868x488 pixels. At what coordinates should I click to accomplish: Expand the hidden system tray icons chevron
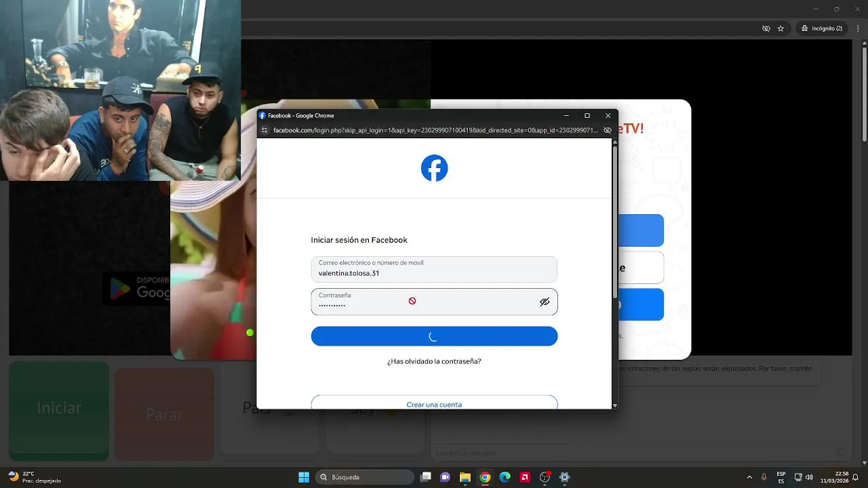(x=749, y=477)
